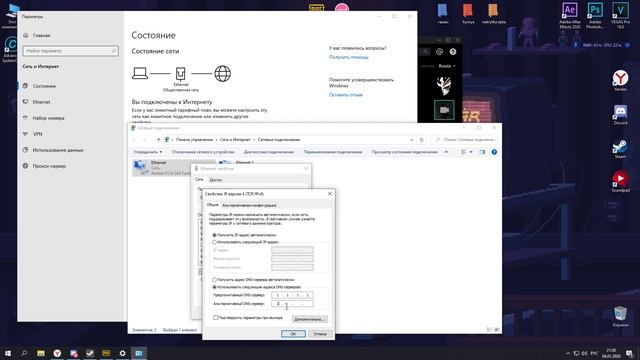Open Russia dropdown in dark app window
This screenshot has height=360, width=640.
coord(447,66)
